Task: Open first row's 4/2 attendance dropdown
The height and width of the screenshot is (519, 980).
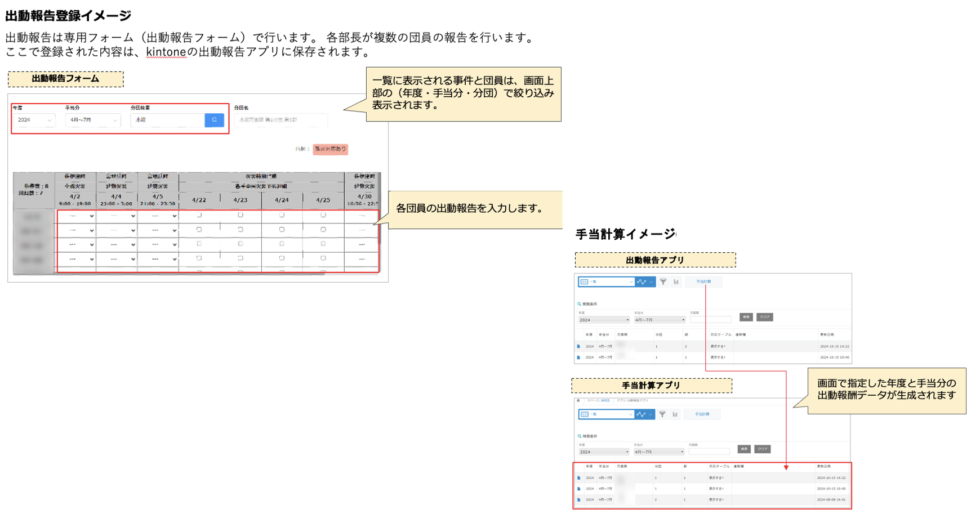Action: 76,216
